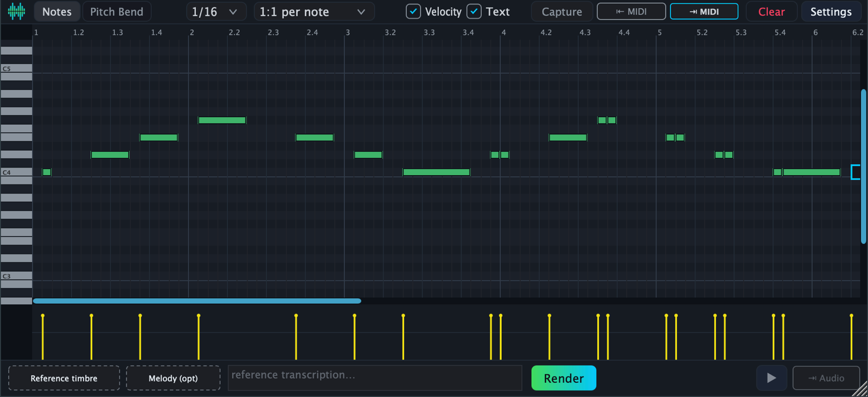Toggle the Velocity checkbox
This screenshot has height=397, width=868.
click(x=413, y=11)
